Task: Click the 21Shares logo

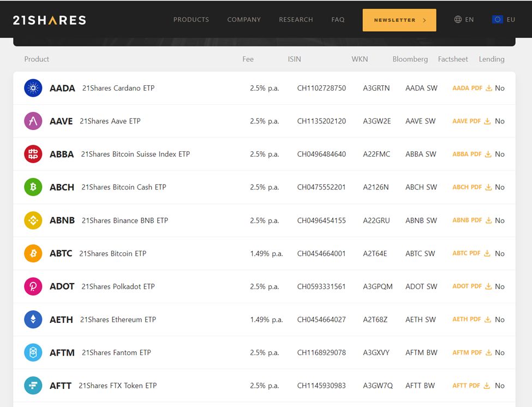Action: [50, 20]
